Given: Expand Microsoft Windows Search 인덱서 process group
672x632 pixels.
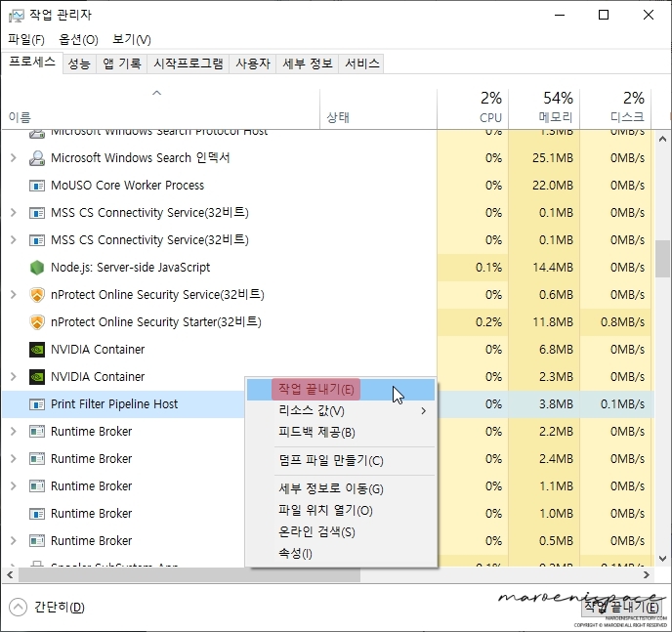Looking at the screenshot, I should coord(14,158).
